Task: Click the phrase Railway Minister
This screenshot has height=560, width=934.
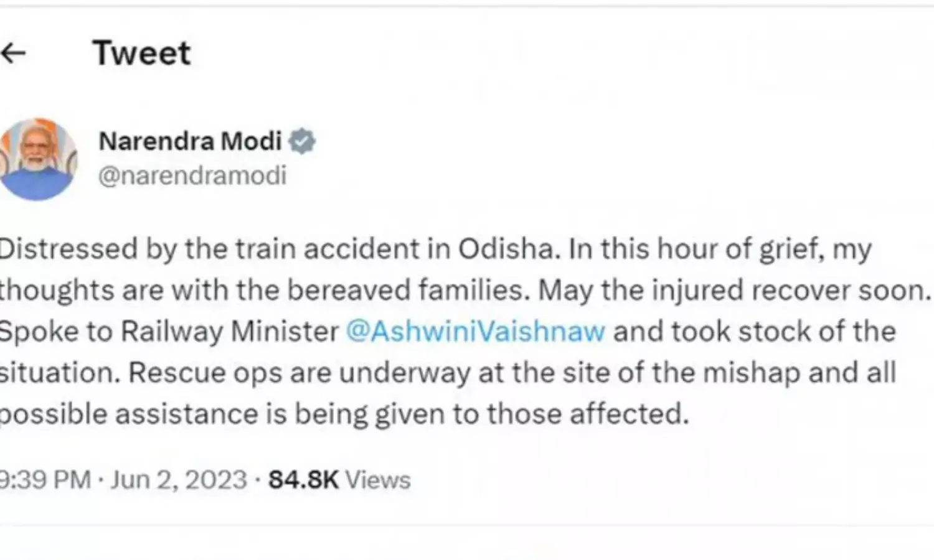Action: (x=229, y=331)
